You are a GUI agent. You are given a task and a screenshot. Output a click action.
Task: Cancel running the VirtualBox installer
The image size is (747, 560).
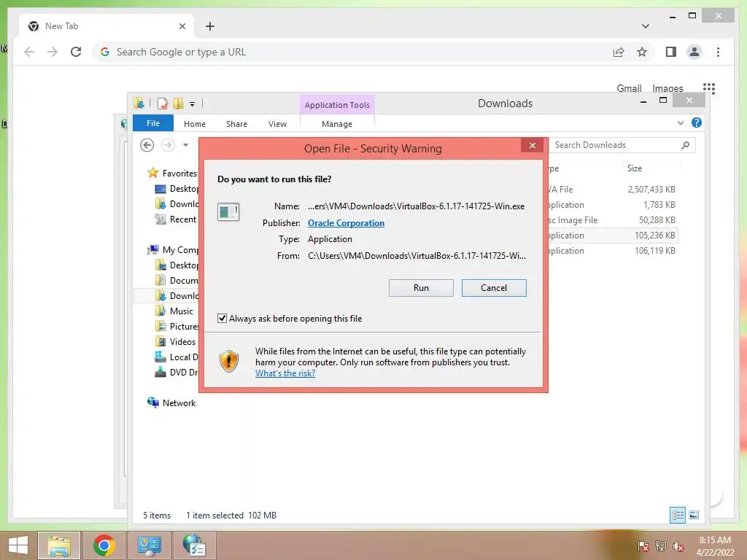click(494, 287)
